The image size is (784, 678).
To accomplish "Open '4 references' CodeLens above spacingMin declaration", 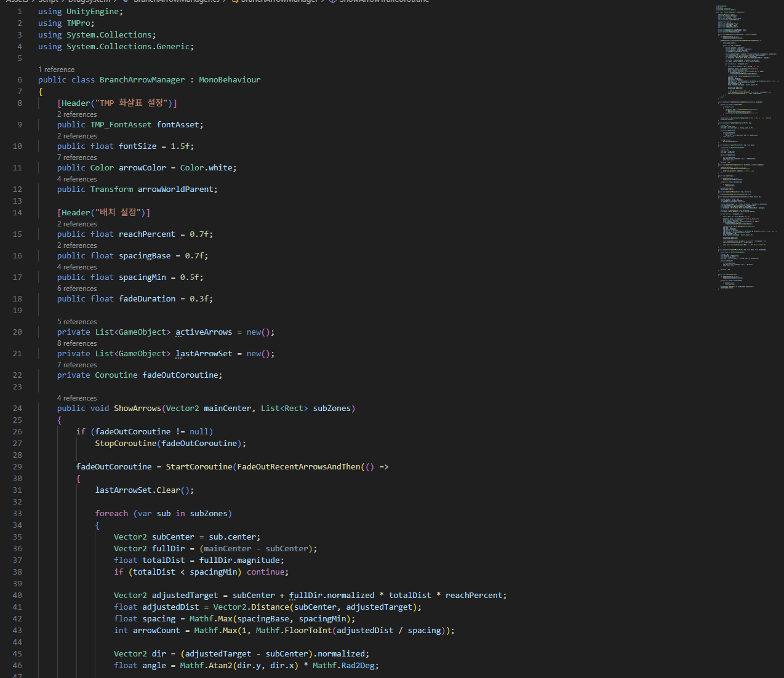I will pos(77,267).
